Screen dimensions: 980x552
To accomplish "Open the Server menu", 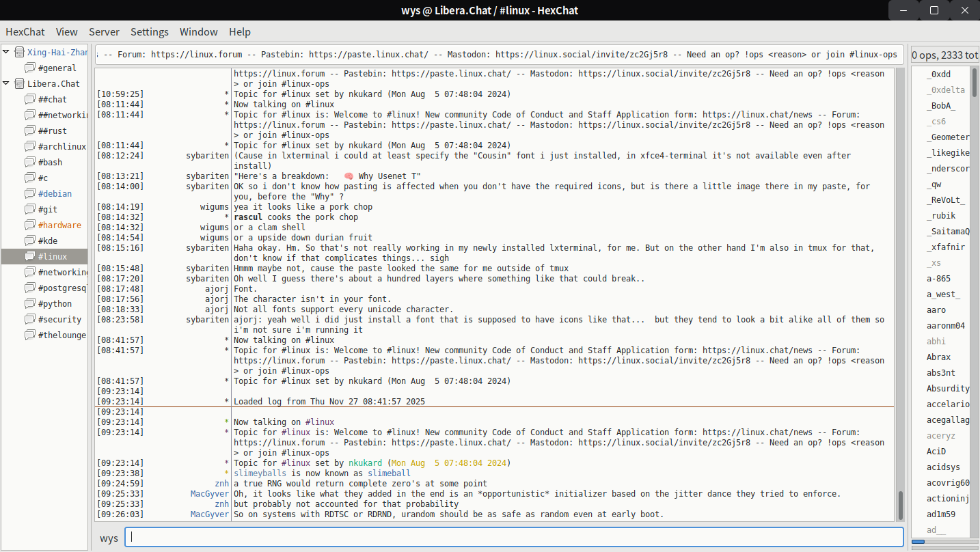I will point(104,31).
